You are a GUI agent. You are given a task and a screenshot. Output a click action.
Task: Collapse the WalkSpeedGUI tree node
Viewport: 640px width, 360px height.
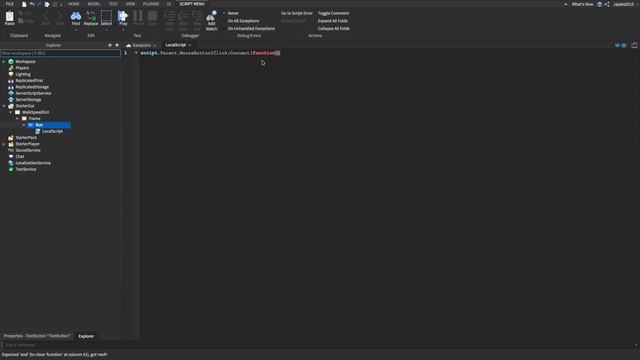click(x=11, y=112)
